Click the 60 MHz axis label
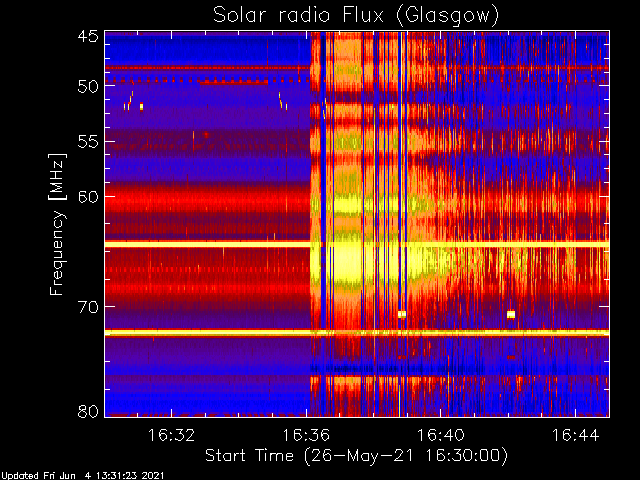This screenshot has height=480, width=640. pyautogui.click(x=88, y=196)
